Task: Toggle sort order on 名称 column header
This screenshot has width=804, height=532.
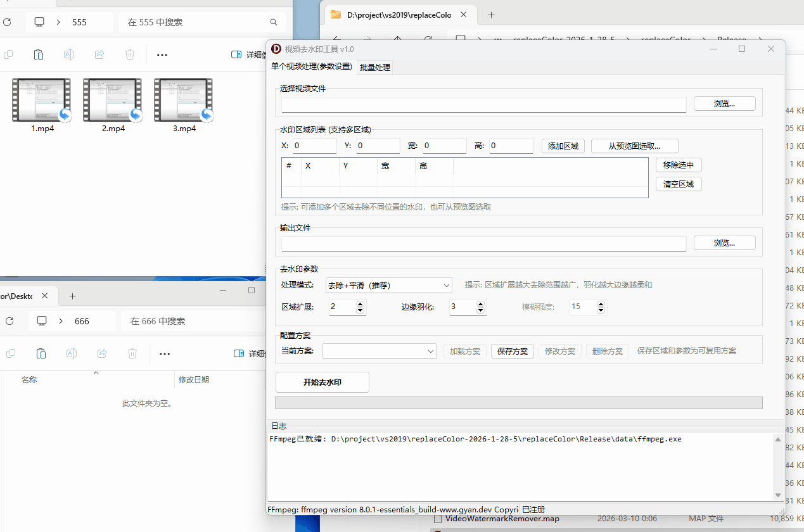Action: (29, 379)
